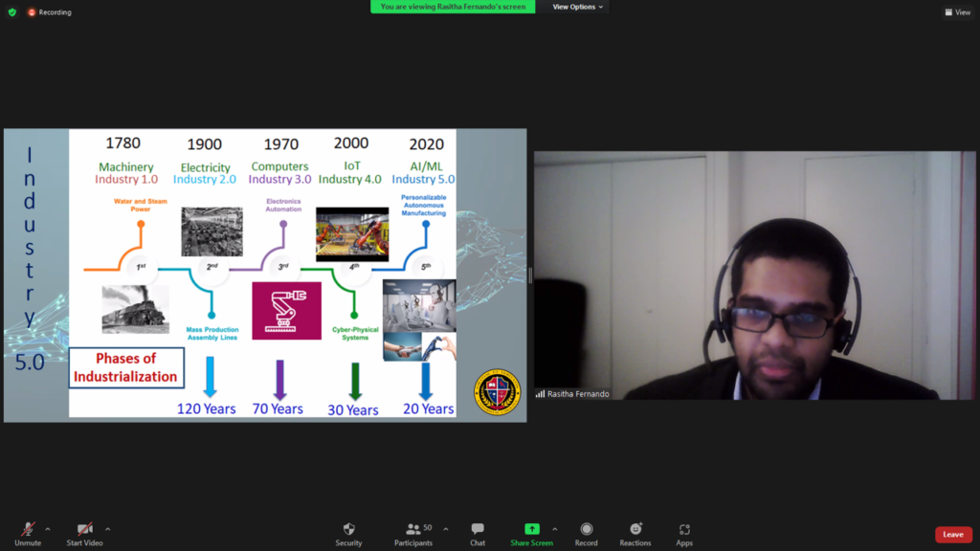
Task: Start recording with Record button
Action: 587,533
